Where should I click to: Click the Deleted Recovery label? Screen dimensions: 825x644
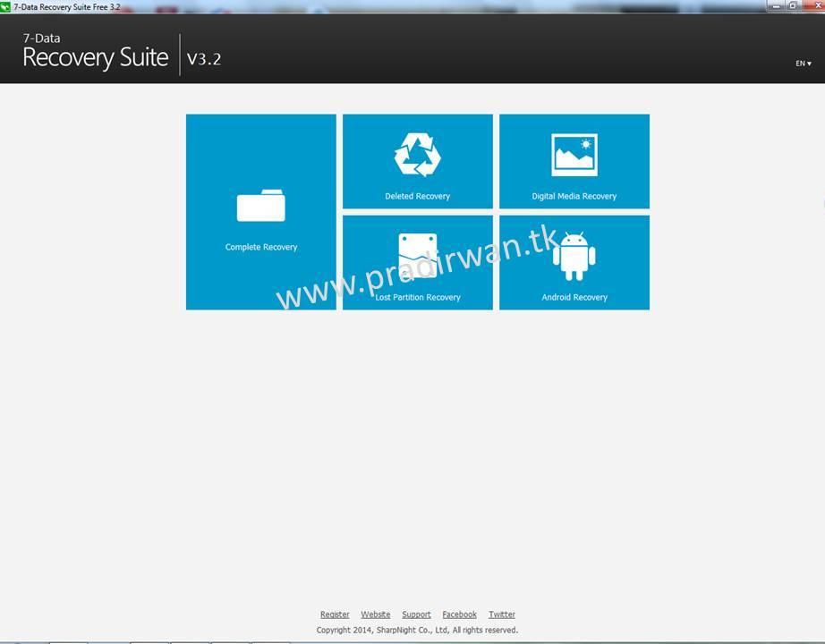pyautogui.click(x=417, y=196)
